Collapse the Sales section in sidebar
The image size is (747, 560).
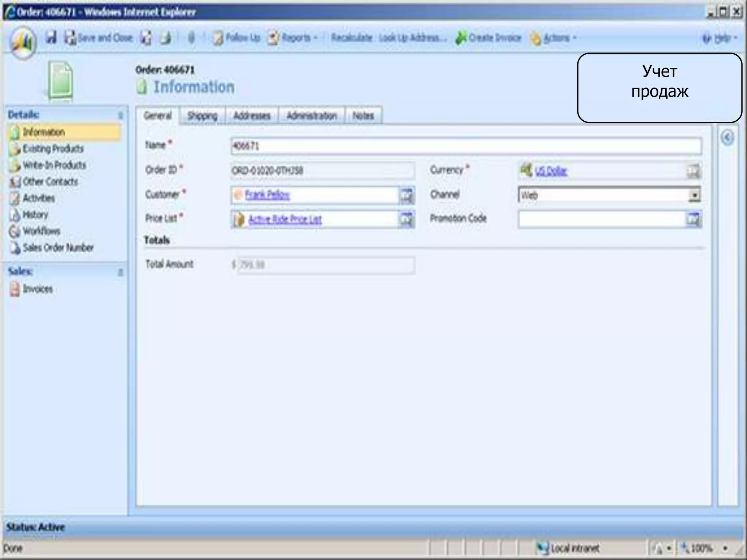click(x=120, y=272)
